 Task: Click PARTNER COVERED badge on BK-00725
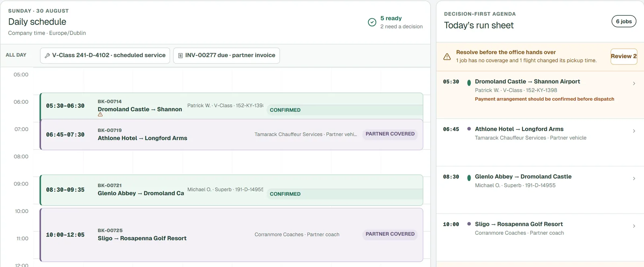[390, 234]
